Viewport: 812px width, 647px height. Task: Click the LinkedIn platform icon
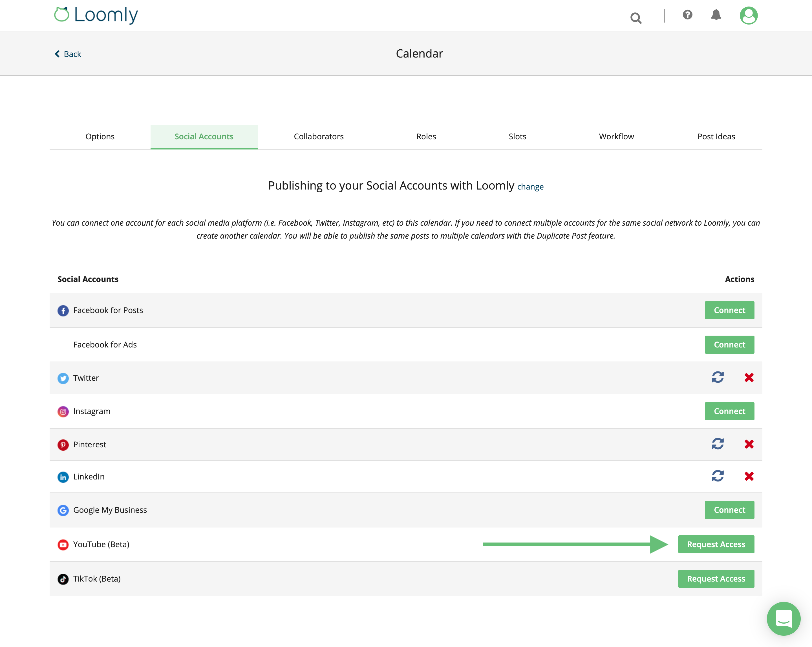[63, 477]
